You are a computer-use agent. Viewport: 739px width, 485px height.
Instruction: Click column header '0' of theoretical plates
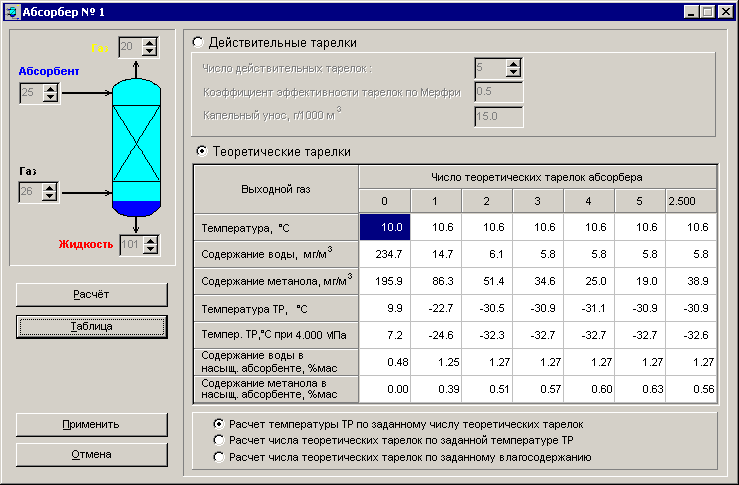[385, 201]
